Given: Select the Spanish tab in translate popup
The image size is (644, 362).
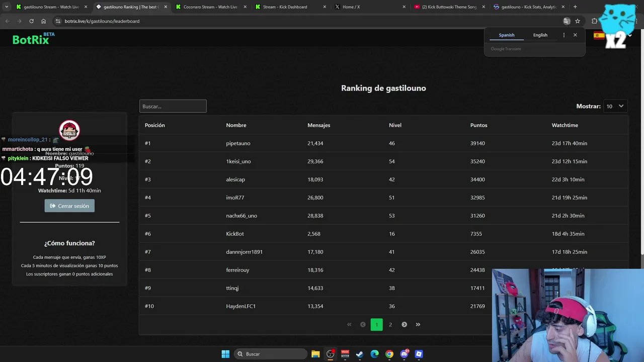Looking at the screenshot, I should pyautogui.click(x=507, y=35).
